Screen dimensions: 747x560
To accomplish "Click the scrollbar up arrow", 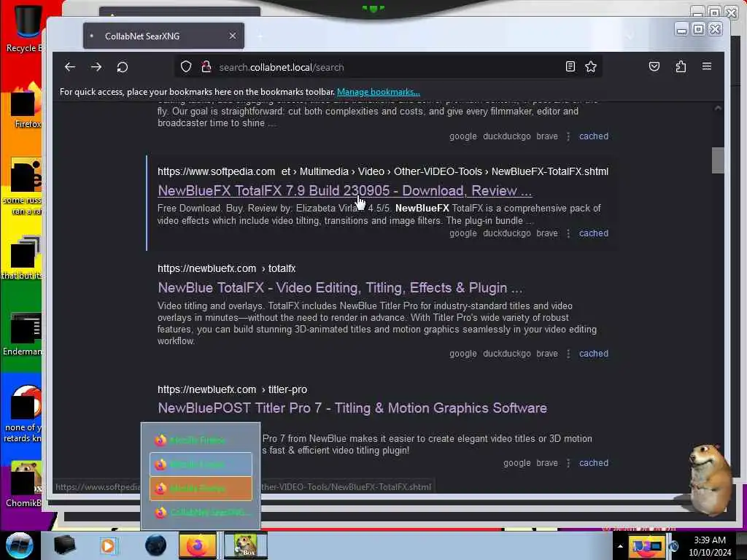I will [718, 109].
